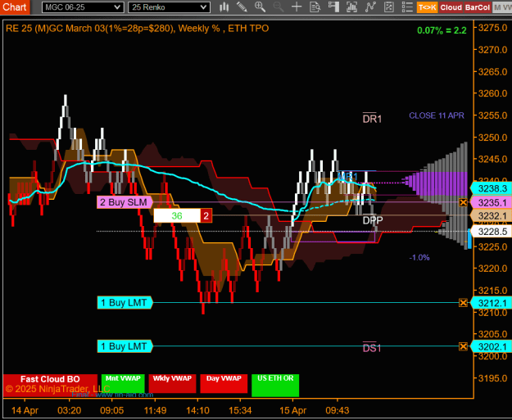Click the 3195.0 price axis label
The image size is (512, 420).
(x=492, y=378)
